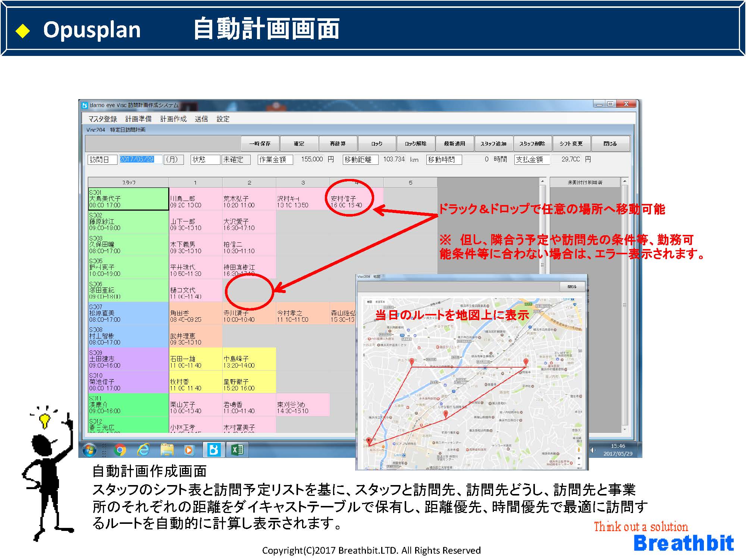746x560 pixels.
Task: Click the schedule grid scrollbar up arrow
Action: 543,182
